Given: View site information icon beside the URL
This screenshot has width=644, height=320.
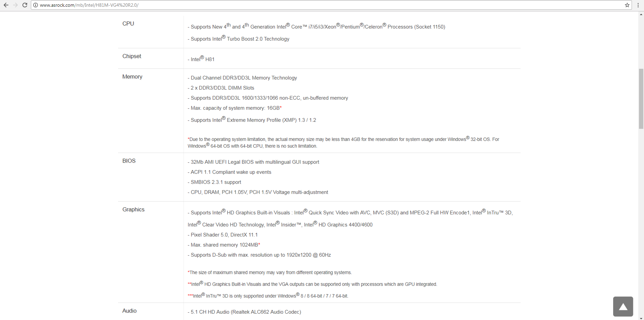Looking at the screenshot, I should 36,5.
